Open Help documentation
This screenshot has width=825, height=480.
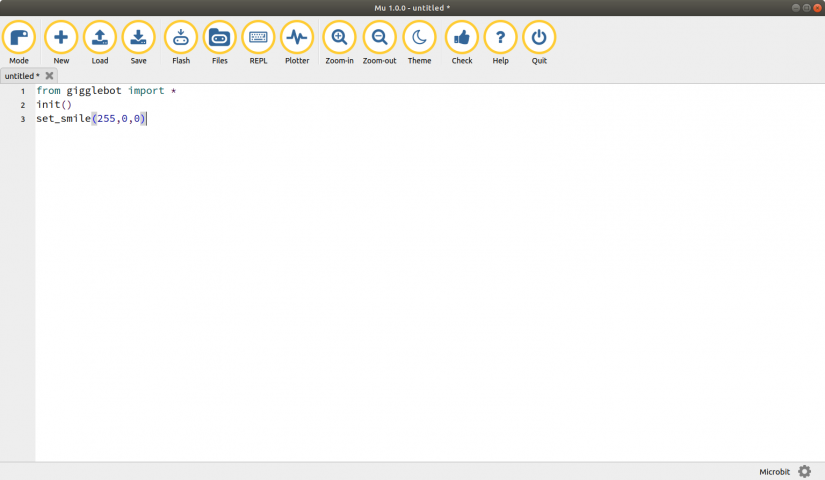(x=500, y=38)
